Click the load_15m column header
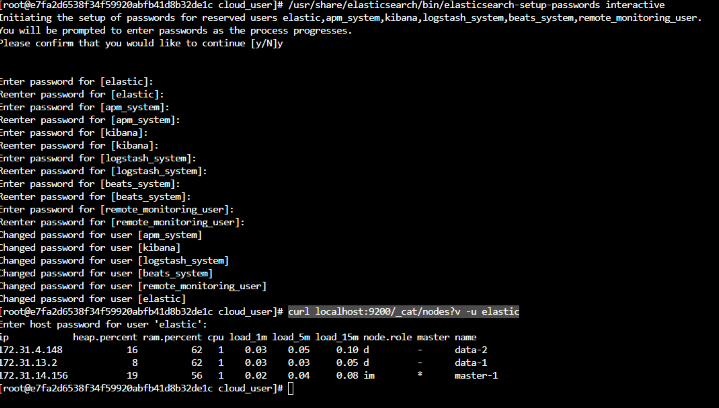The image size is (719, 408). [337, 337]
